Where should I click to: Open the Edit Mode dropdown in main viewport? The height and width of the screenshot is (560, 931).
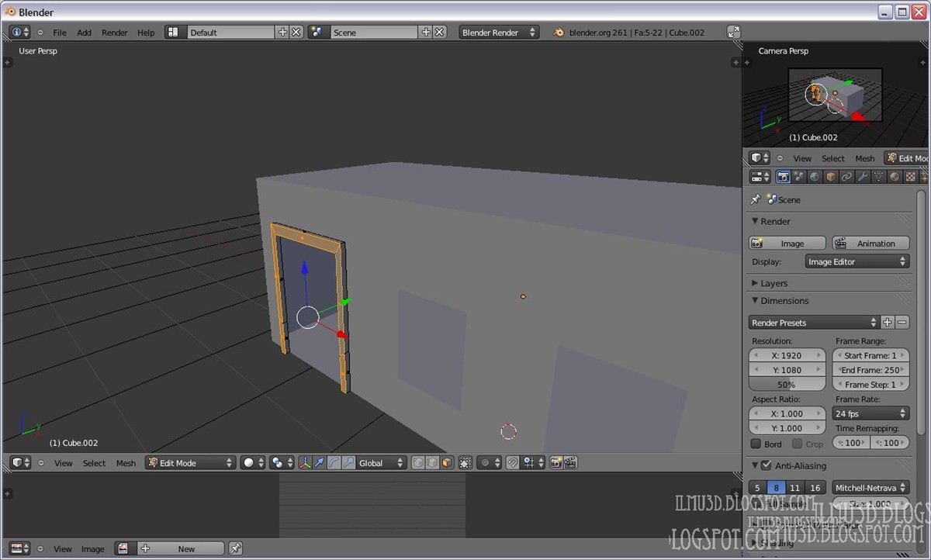coord(190,463)
